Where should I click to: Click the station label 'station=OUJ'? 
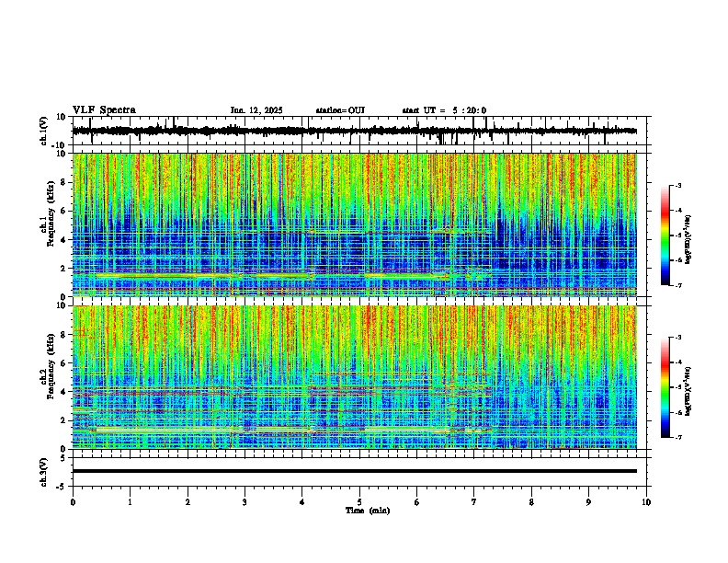(340, 110)
